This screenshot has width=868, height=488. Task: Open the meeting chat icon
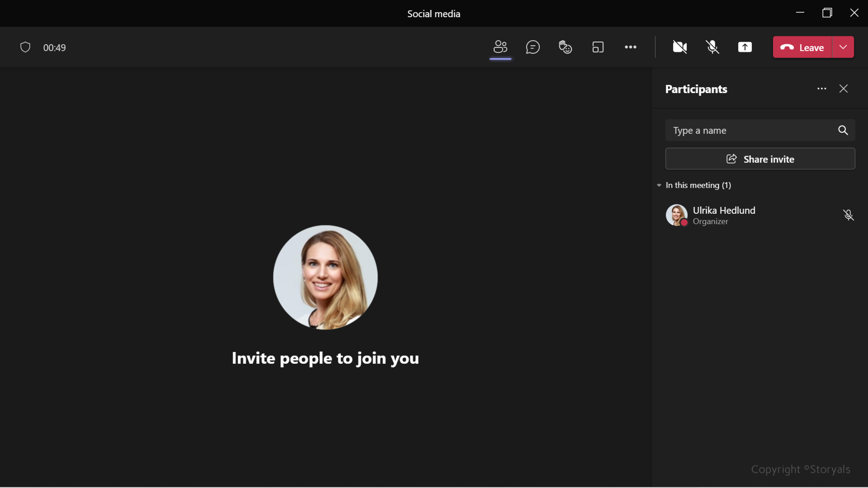tap(533, 47)
